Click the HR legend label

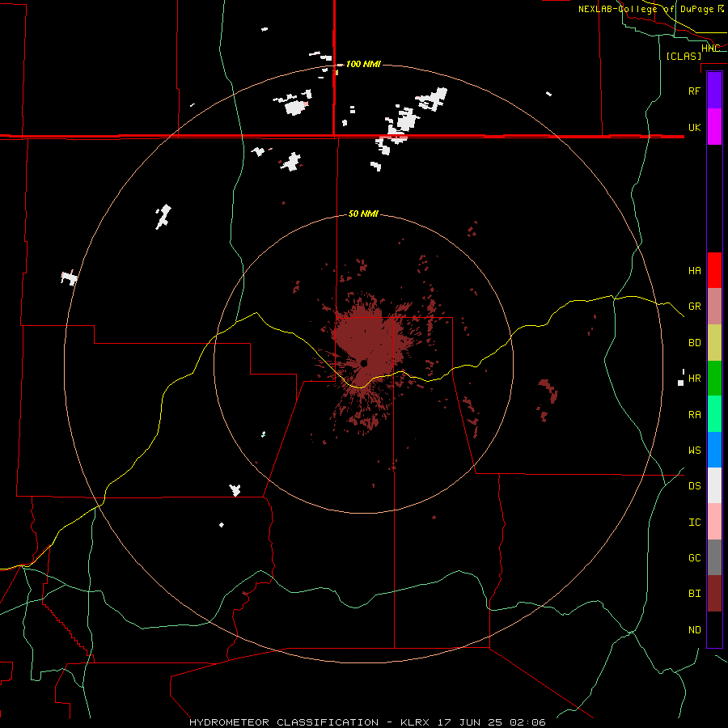[694, 379]
